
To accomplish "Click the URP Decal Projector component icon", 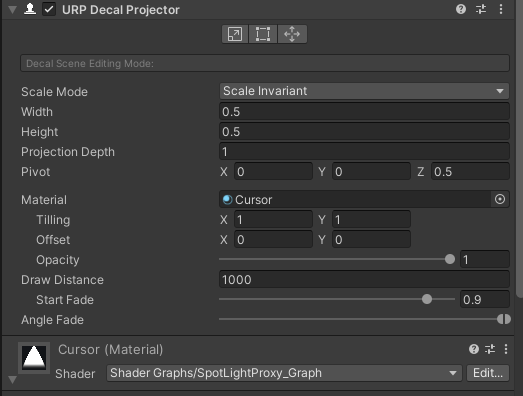I will coord(30,9).
